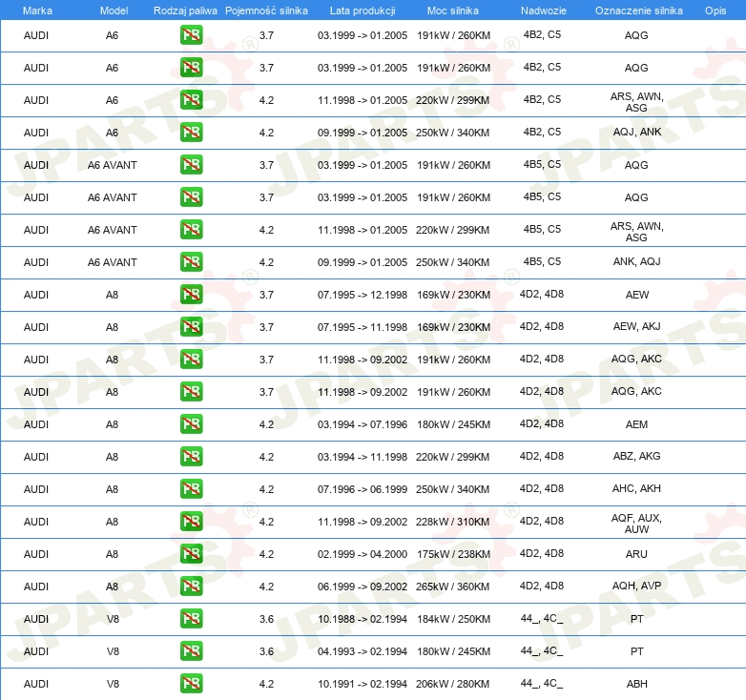Click the power value 206kW / 280KM
The height and width of the screenshot is (700, 746).
coord(452,684)
